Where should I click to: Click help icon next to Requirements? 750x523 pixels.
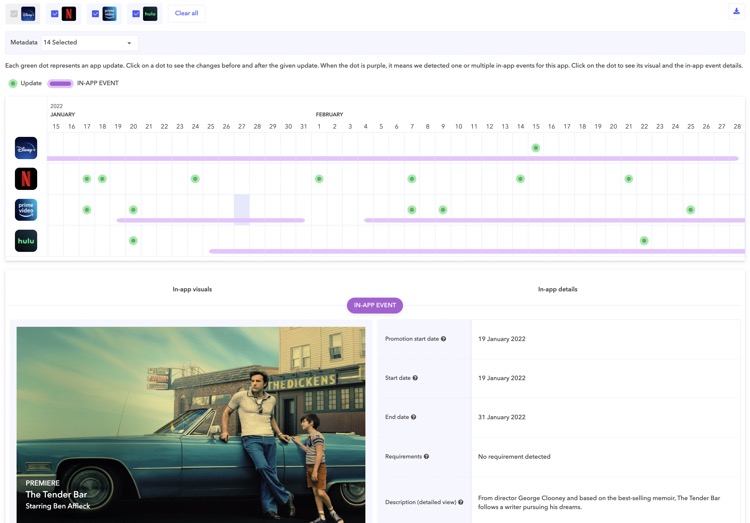pos(426,456)
